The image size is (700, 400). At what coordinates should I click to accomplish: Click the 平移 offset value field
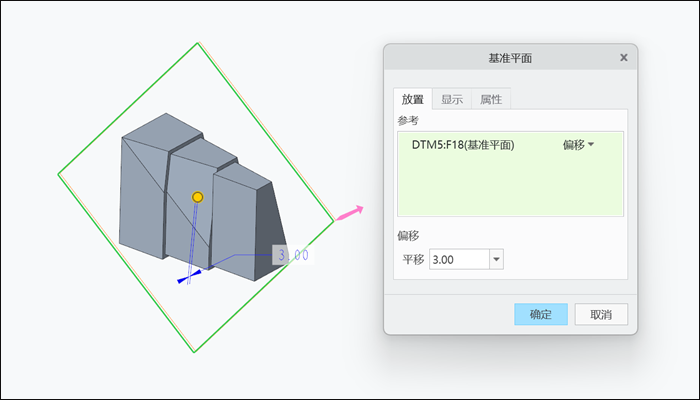459,259
